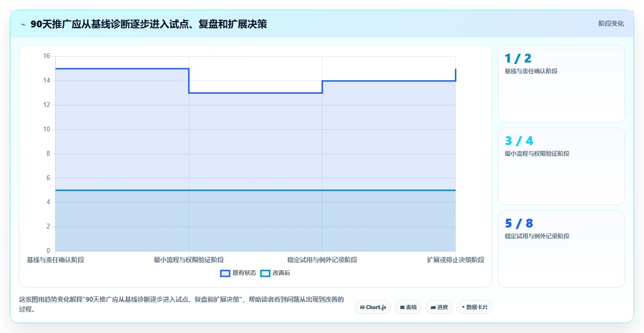Click x-axis label 最小流程与权限验证阶段

pos(189,260)
